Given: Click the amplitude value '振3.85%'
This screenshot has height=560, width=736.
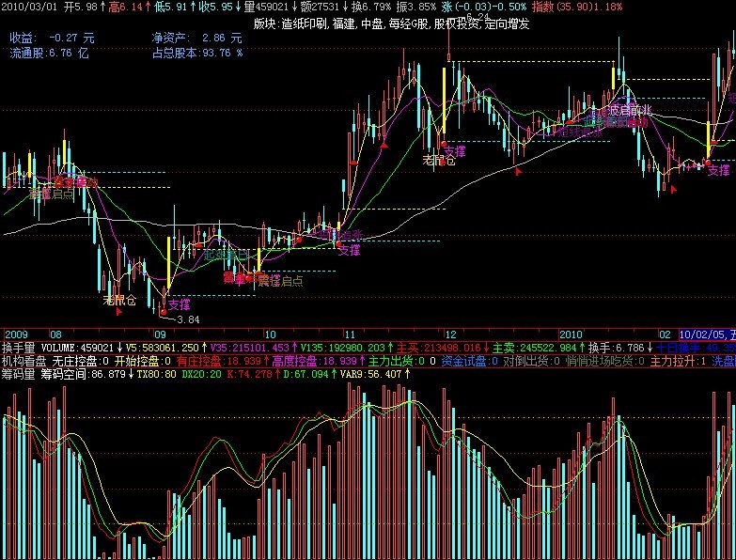Looking at the screenshot, I should [x=415, y=7].
